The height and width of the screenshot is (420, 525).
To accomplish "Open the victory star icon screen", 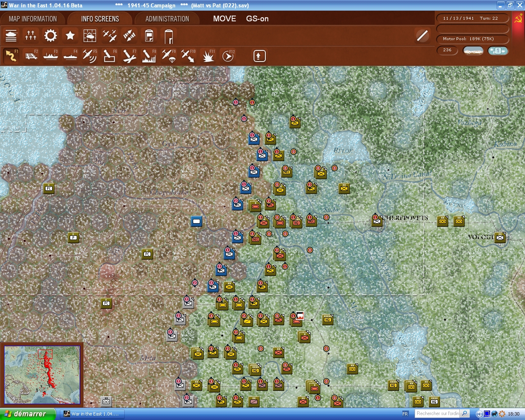I will (x=70, y=36).
